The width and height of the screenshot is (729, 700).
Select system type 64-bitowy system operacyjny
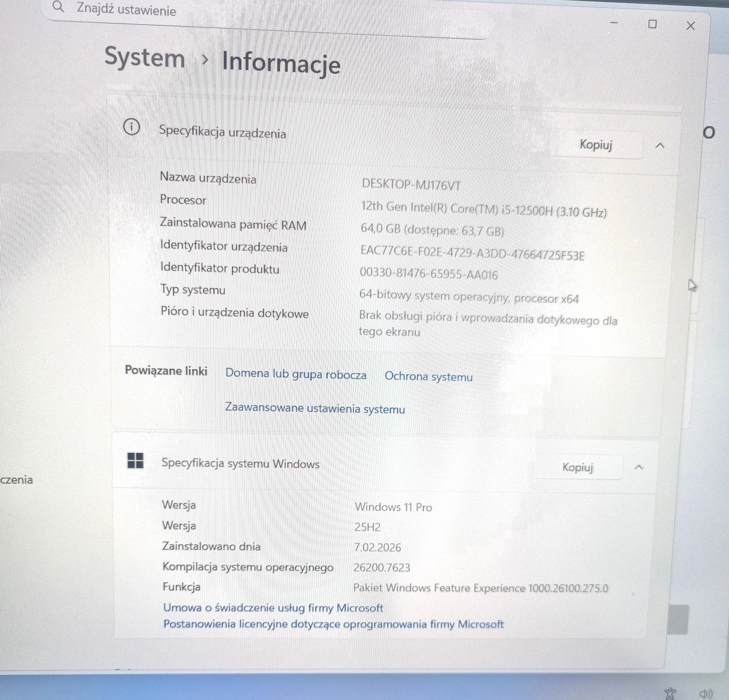tap(469, 297)
